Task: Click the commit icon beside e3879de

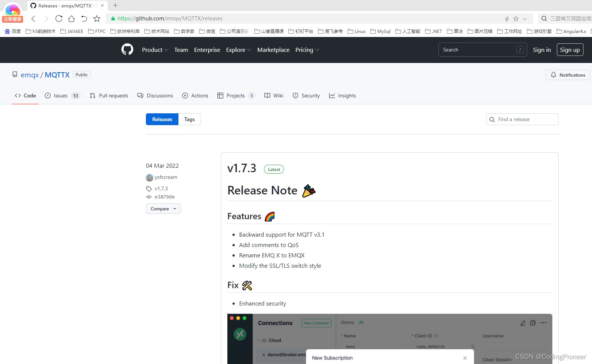Action: [149, 197]
